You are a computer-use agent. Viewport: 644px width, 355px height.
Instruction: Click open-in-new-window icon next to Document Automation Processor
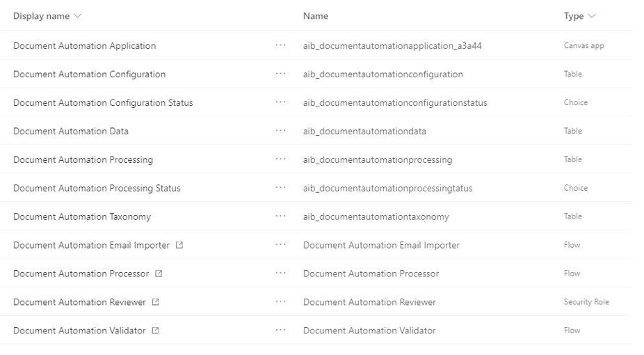(x=159, y=274)
